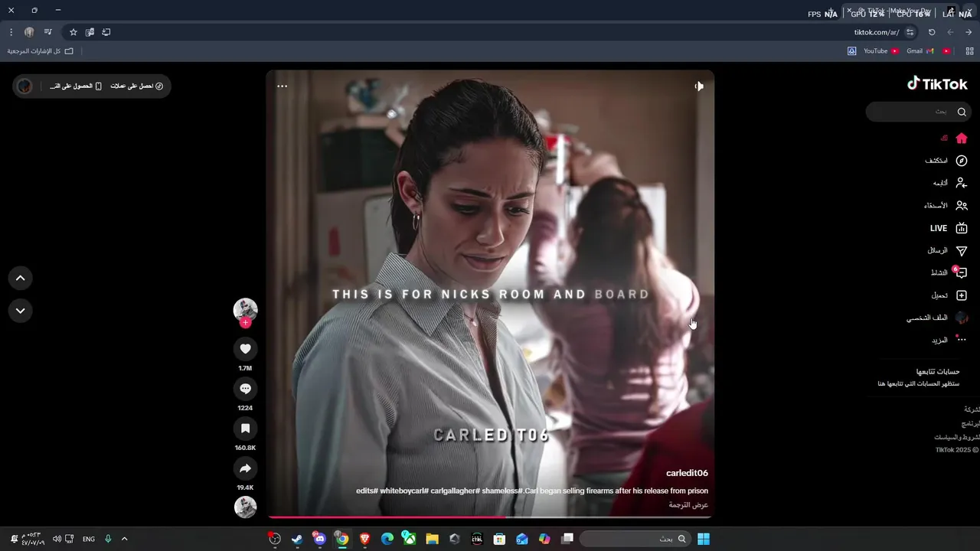Bookmark this page with the star icon

pyautogui.click(x=73, y=32)
